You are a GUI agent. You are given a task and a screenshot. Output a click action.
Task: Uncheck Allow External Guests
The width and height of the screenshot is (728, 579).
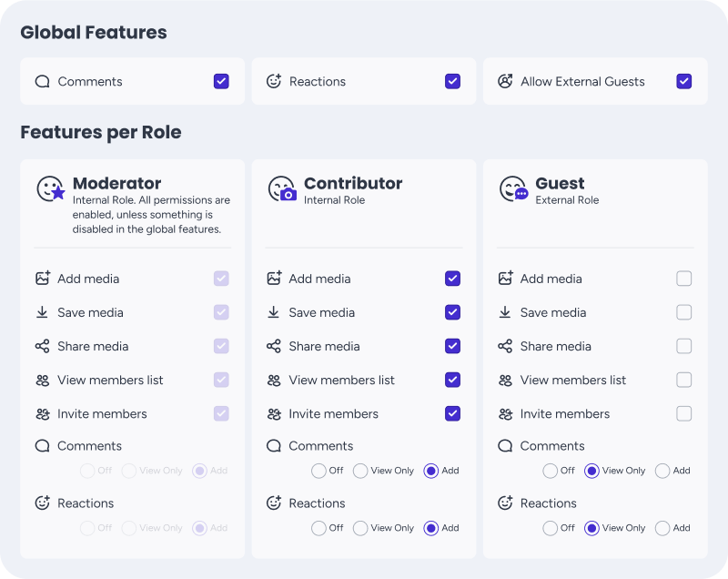tap(683, 81)
